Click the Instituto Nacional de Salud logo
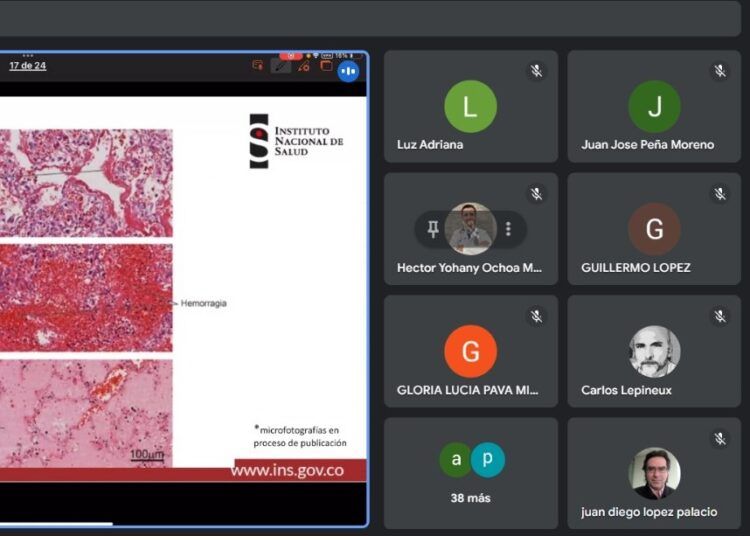Image resolution: width=750 pixels, height=536 pixels. (297, 141)
